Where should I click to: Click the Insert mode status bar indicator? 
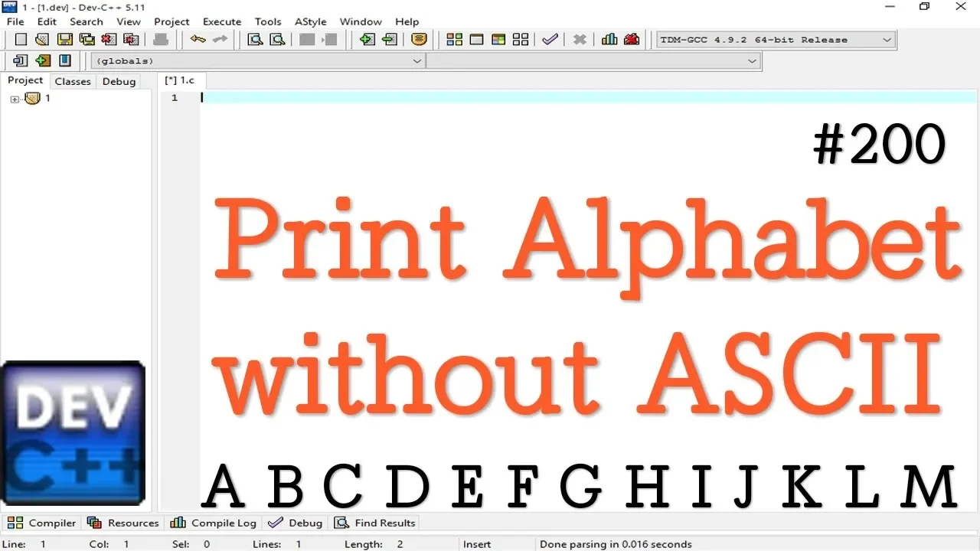tap(477, 544)
